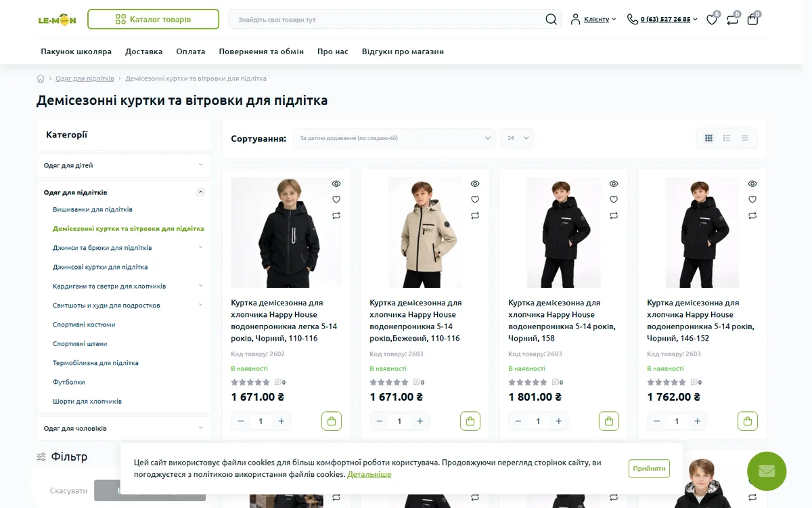Open Доставка menu item
Viewport: 812px width, 508px height.
click(x=144, y=51)
